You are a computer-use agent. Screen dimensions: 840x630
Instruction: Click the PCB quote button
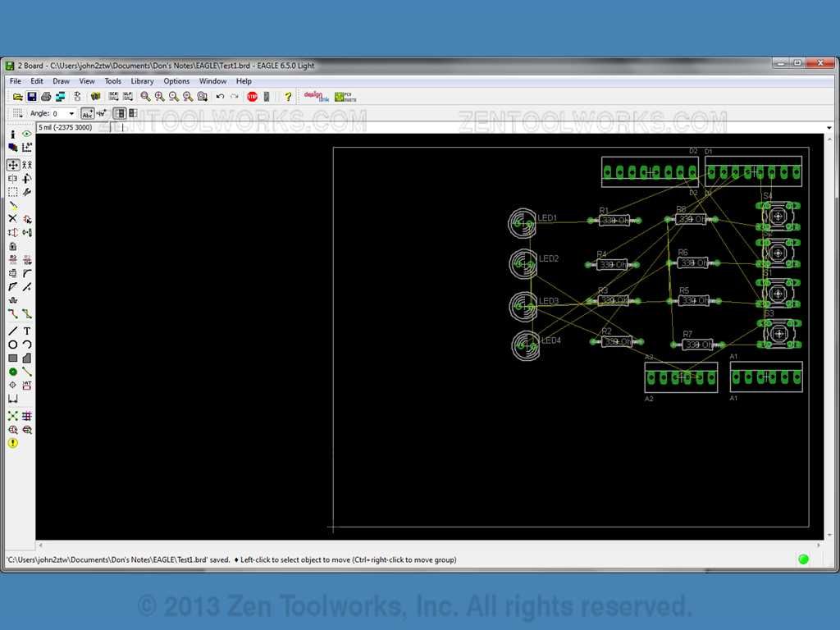tap(345, 97)
